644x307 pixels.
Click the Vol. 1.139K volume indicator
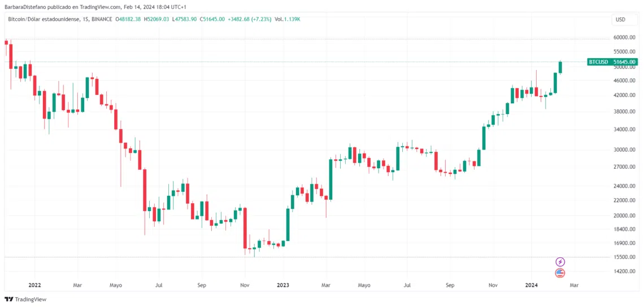(x=287, y=19)
